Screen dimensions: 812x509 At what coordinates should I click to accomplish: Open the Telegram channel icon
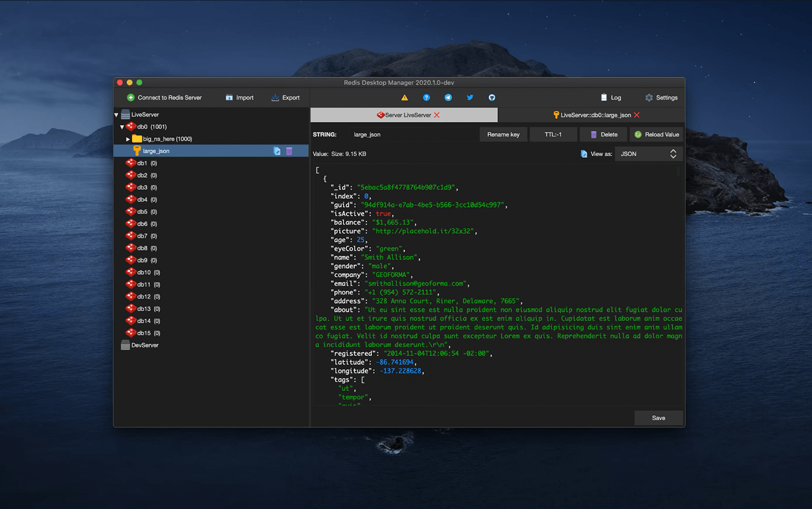[x=448, y=98]
